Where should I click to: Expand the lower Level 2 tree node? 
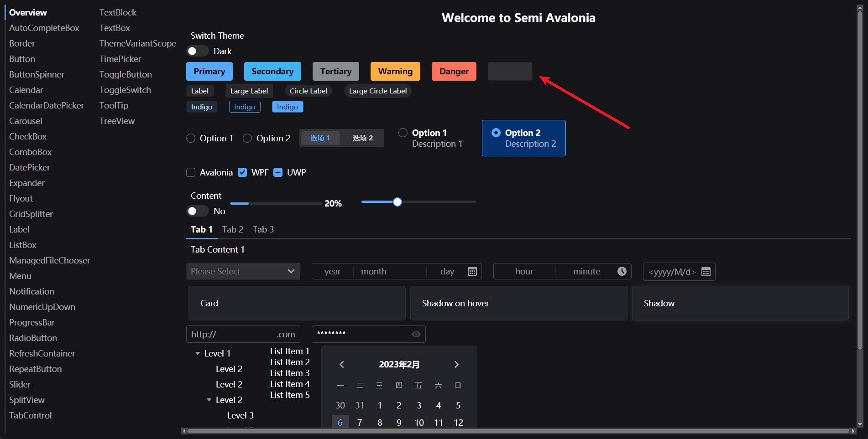point(209,400)
